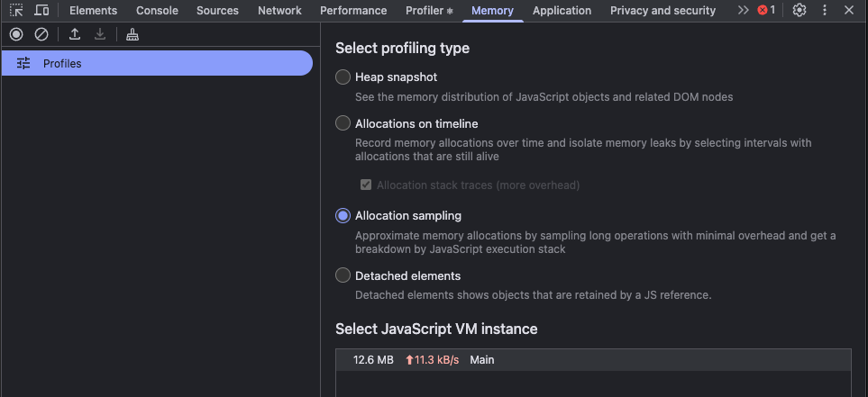The width and height of the screenshot is (868, 397).
Task: Toggle the device toolbar icon
Action: pos(41,11)
